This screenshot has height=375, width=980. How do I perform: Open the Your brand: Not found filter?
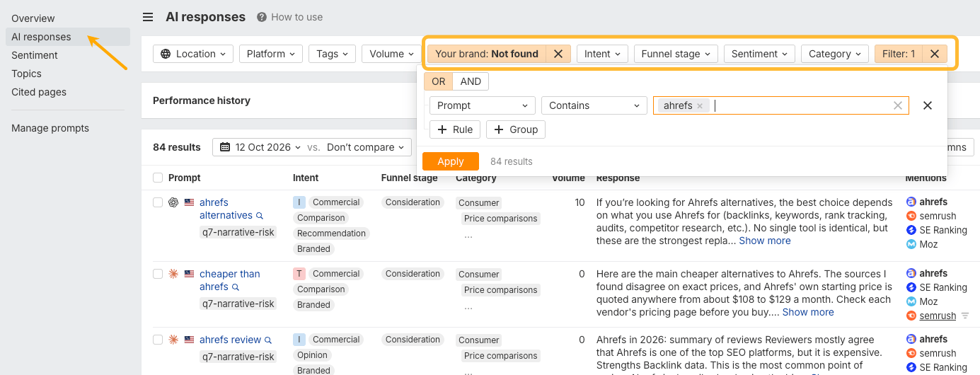pos(487,54)
